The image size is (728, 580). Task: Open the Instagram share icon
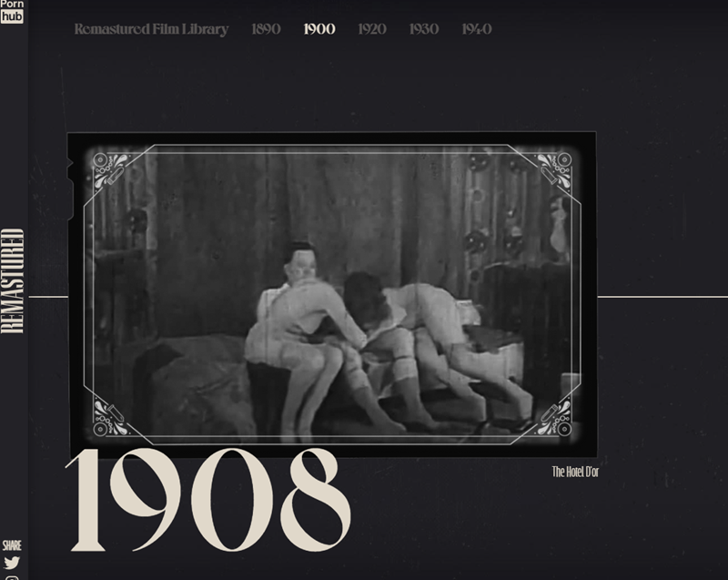point(12,577)
